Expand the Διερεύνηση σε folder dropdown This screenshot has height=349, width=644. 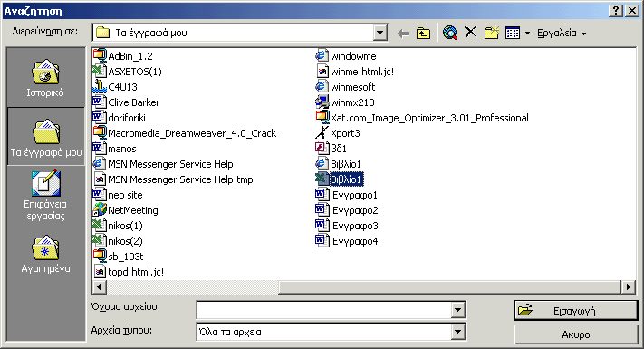(380, 33)
